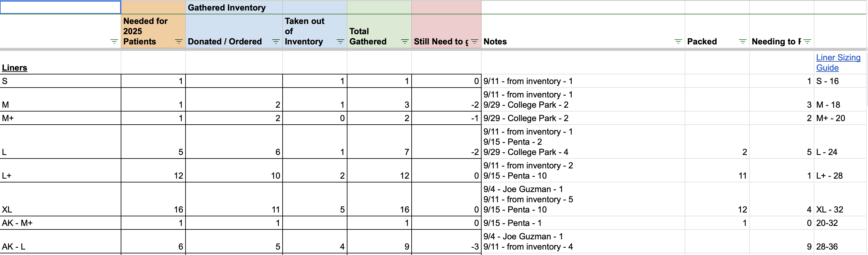
Task: Open the filter options for the M+ row header column
Action: point(115,42)
